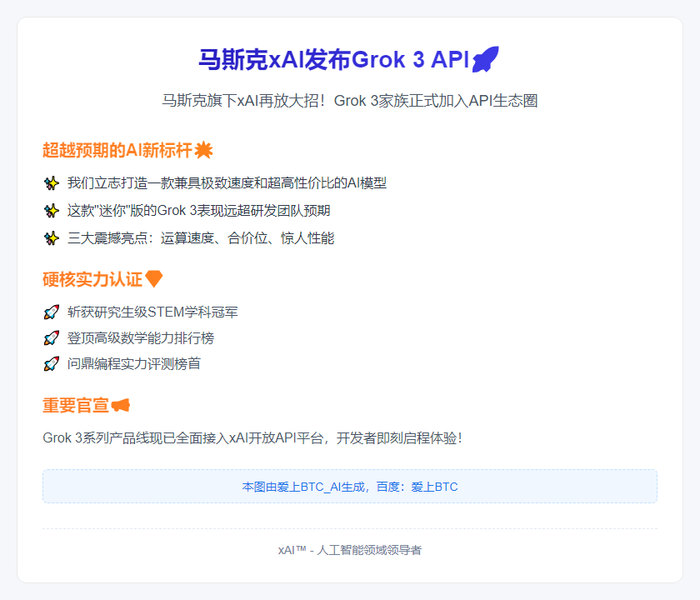
Task: Click the title 马斯克xAI发布Grok 3 API
Action: click(333, 59)
